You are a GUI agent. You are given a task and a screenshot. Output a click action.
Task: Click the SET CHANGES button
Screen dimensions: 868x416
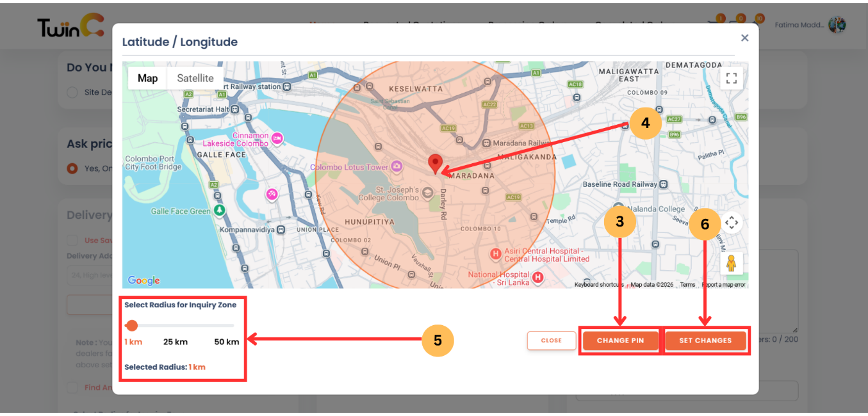tap(706, 340)
